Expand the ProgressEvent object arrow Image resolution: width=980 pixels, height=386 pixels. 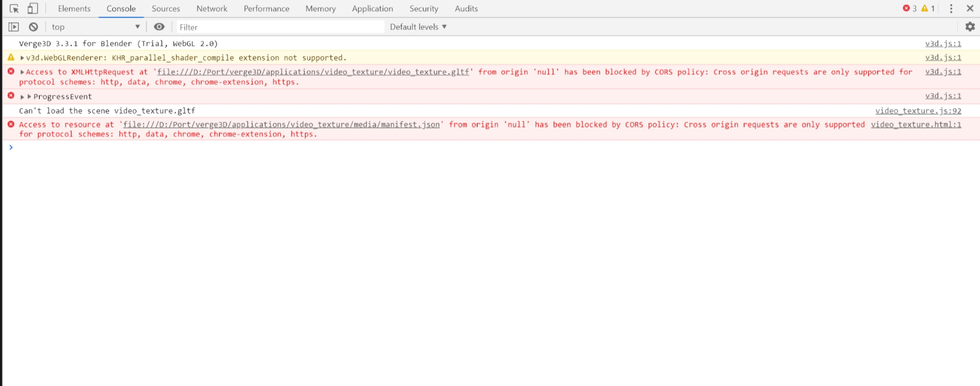(29, 96)
